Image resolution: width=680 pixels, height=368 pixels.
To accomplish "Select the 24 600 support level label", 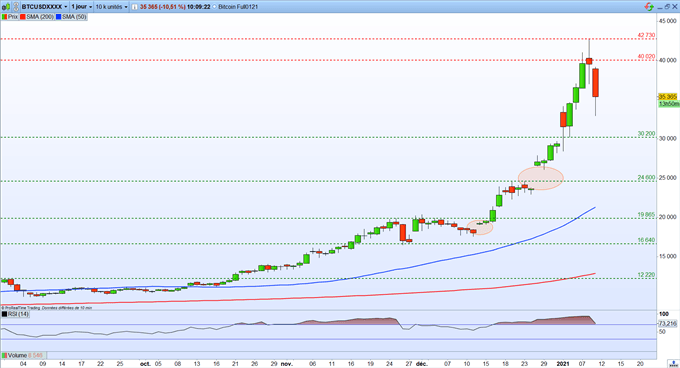I will 646,177.
